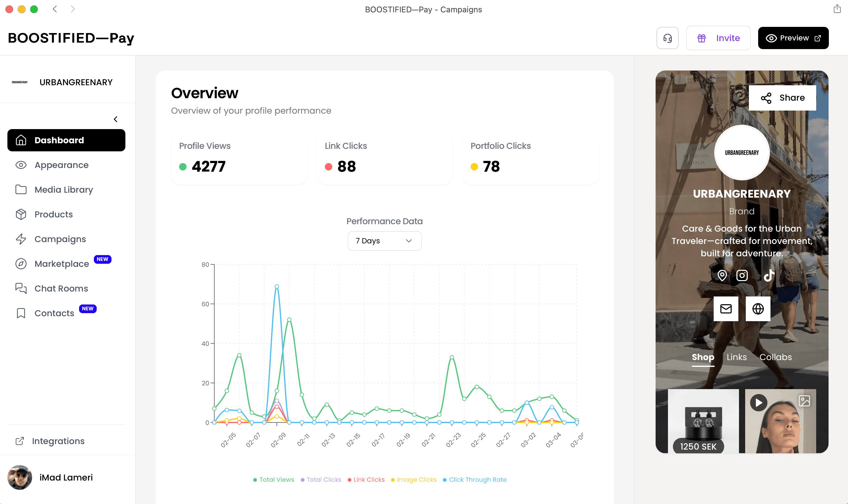Click the green Profile Views indicator dot

183,167
